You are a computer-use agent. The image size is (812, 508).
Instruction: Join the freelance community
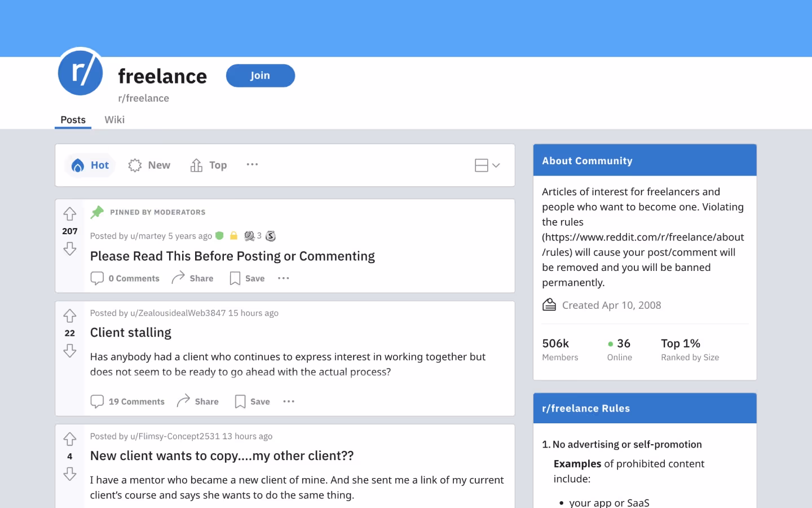pos(261,76)
